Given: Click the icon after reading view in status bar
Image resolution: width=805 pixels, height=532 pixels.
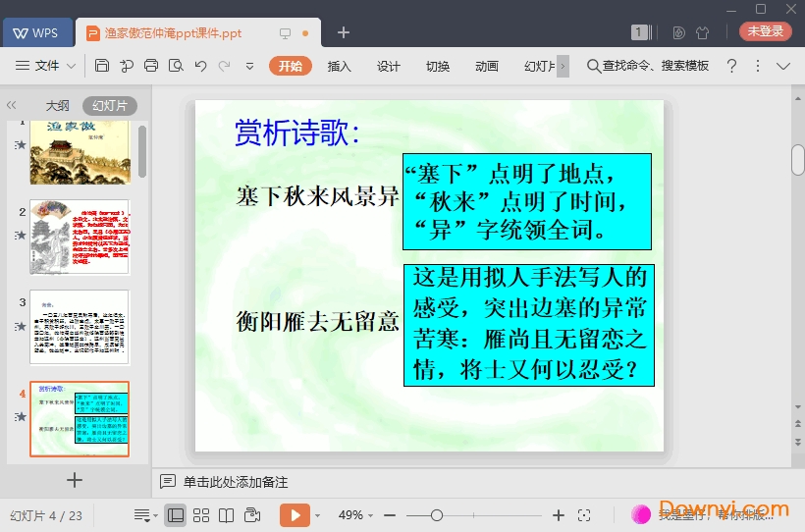Looking at the screenshot, I should (252, 515).
